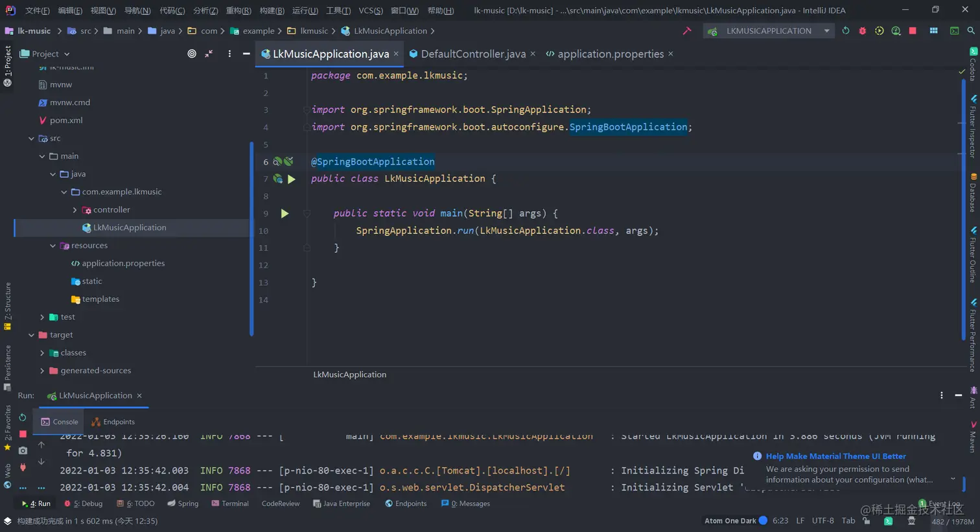Stop the app with the toolbar stop square
980x532 pixels.
(x=913, y=30)
